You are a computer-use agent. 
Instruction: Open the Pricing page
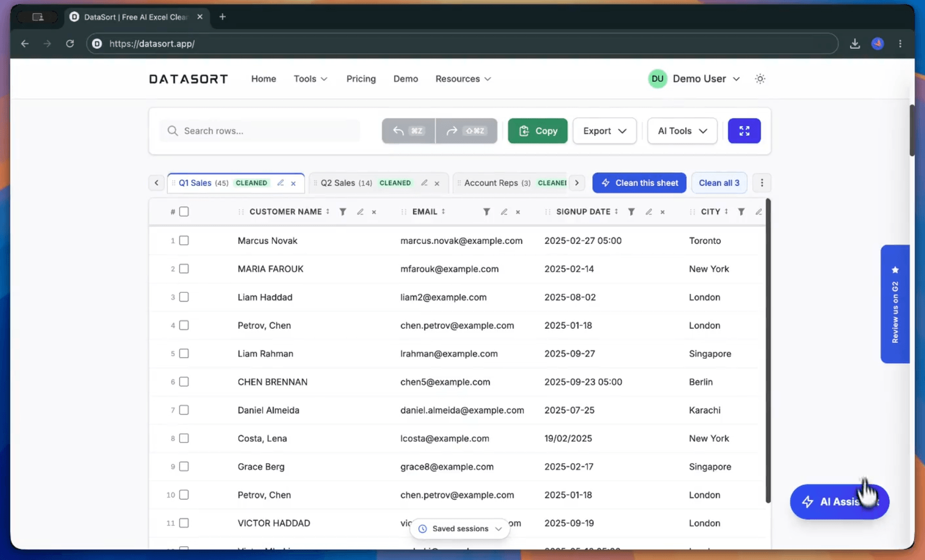pyautogui.click(x=361, y=79)
